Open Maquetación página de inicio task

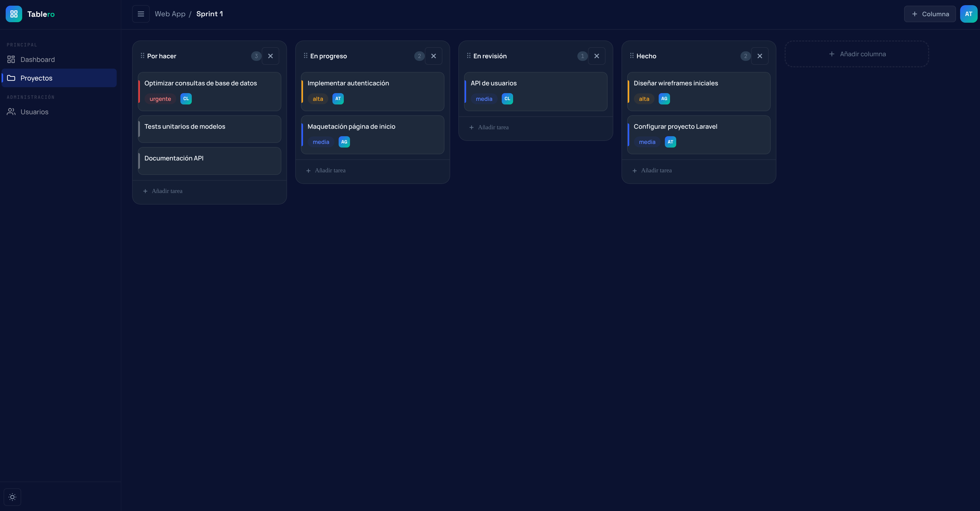tap(372, 135)
